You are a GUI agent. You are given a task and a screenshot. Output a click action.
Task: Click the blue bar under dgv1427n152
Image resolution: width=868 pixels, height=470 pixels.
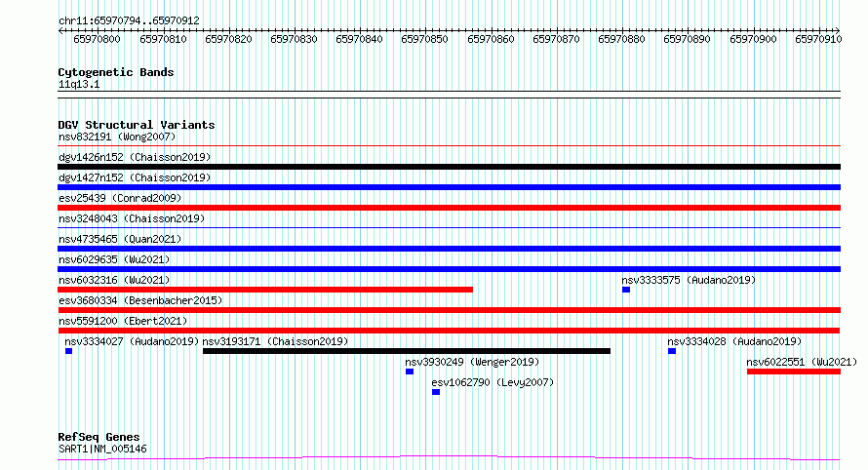tap(449, 187)
